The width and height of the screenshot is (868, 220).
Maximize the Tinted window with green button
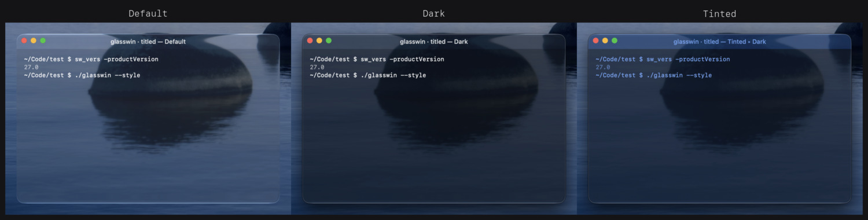[x=615, y=41]
